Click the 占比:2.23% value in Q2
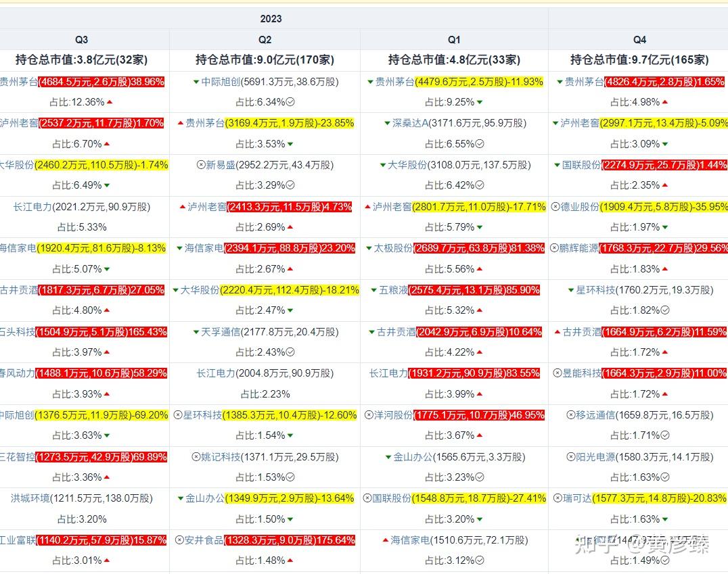This screenshot has width=728, height=574. (x=265, y=394)
